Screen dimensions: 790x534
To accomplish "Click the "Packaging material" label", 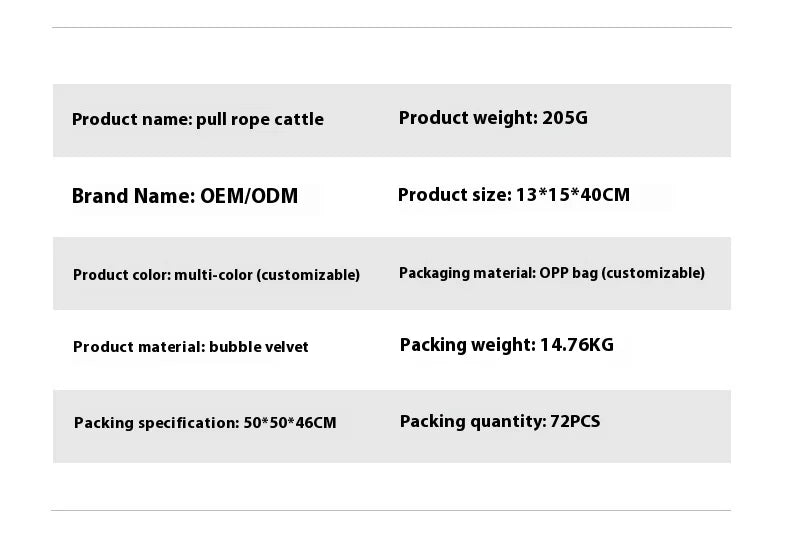I will pyautogui.click(x=467, y=273).
